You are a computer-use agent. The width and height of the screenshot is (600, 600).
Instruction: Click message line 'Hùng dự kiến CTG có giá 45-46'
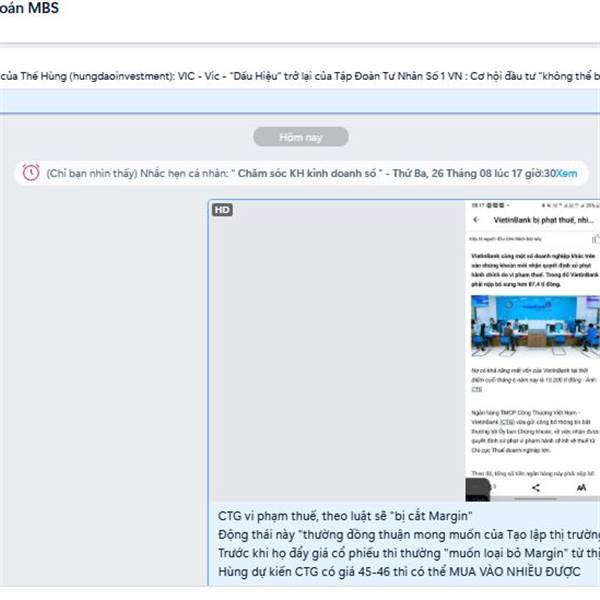[x=399, y=572]
